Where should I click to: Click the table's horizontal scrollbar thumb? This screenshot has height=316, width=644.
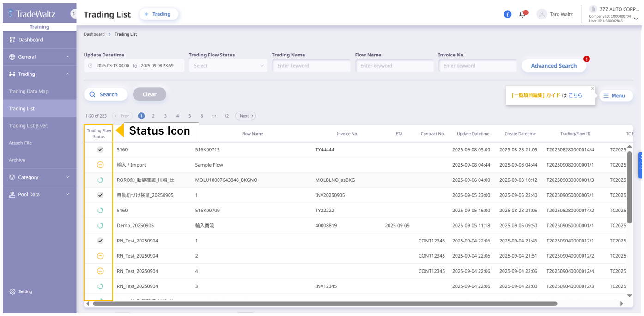(x=325, y=304)
